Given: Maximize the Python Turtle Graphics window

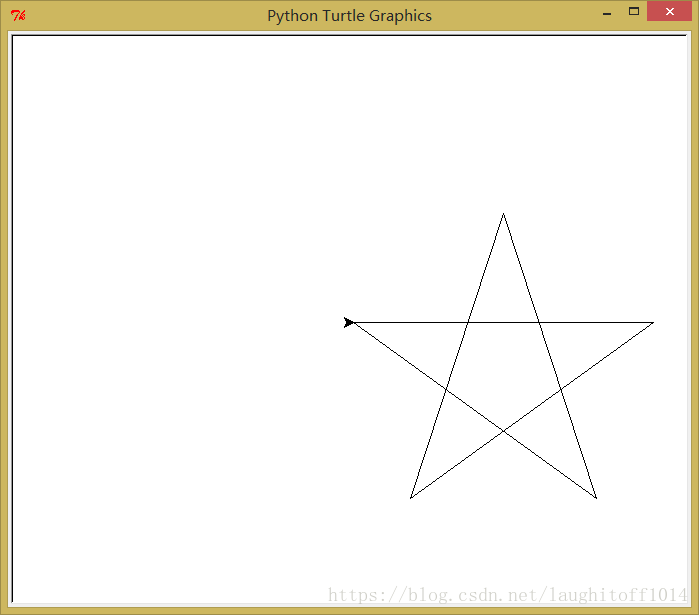Looking at the screenshot, I should click(634, 12).
